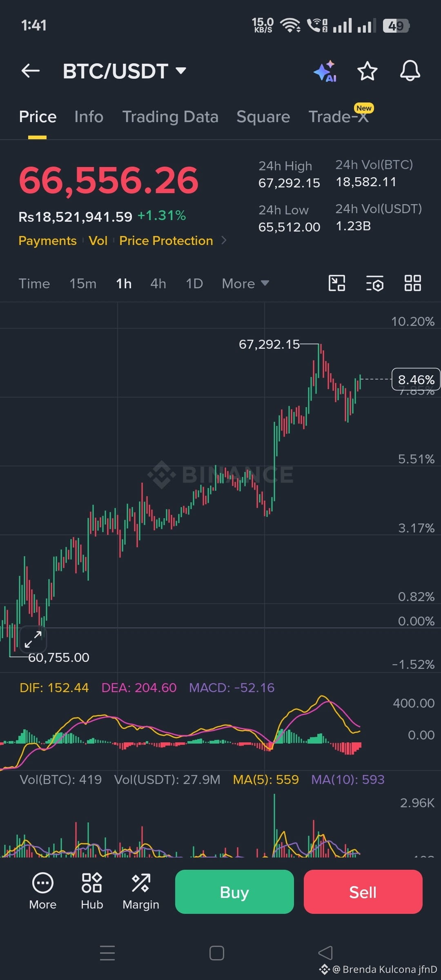441x980 pixels.
Task: Tap Vol(BTC): 419 label
Action: (61, 780)
